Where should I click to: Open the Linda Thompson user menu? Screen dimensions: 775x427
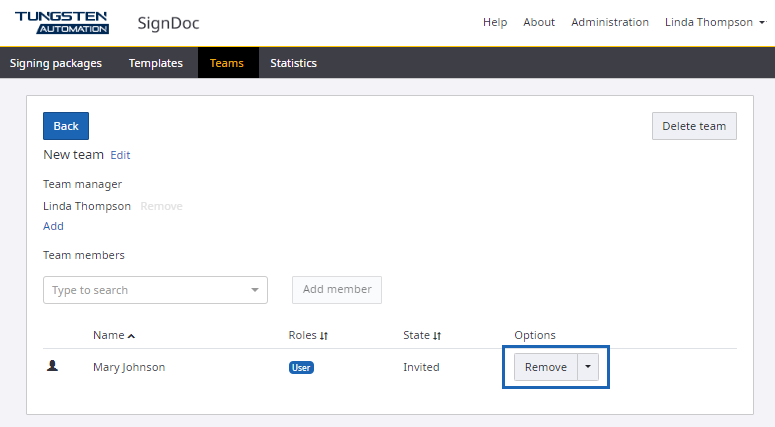pos(714,22)
